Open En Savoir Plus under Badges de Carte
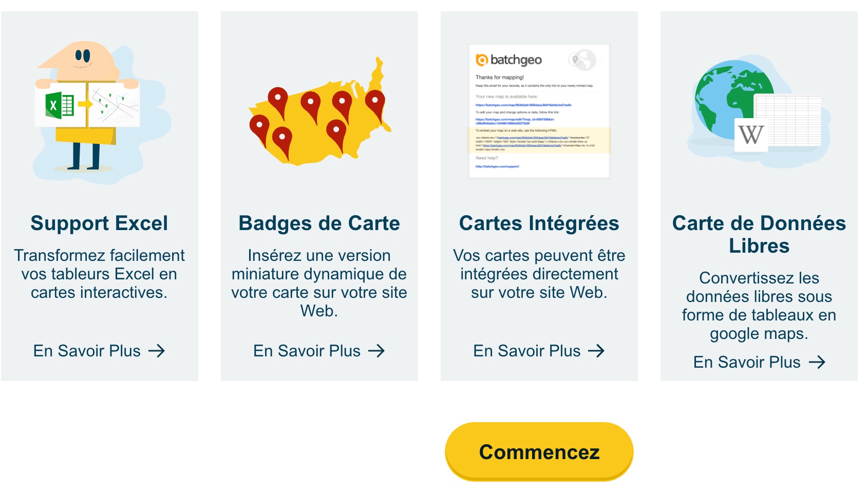Image resolution: width=868 pixels, height=493 pixels. 306,351
